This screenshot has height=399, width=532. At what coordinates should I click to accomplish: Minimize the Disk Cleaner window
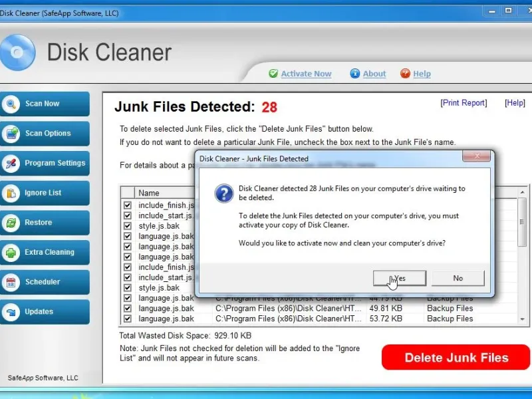click(492, 11)
